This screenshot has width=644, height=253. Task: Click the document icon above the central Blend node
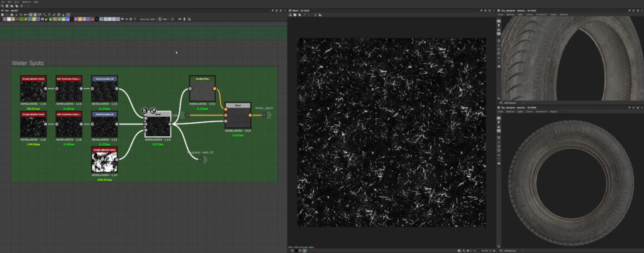pyautogui.click(x=145, y=110)
